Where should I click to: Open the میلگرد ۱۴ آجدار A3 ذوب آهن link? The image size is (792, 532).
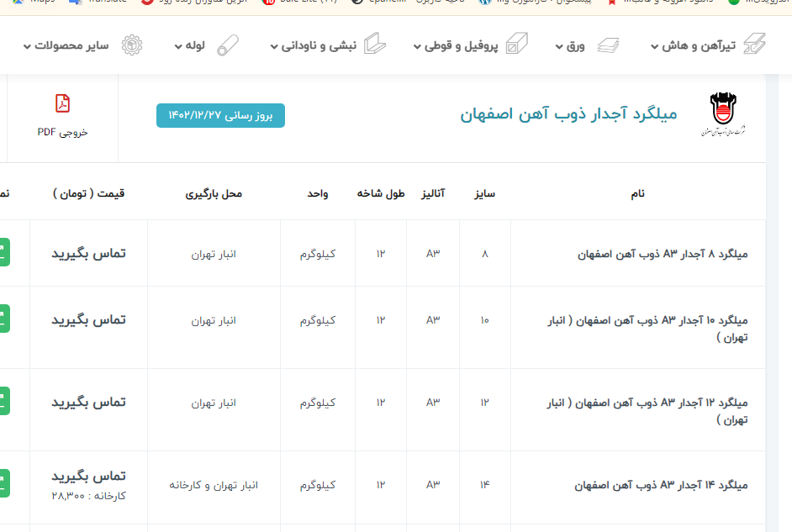661,485
